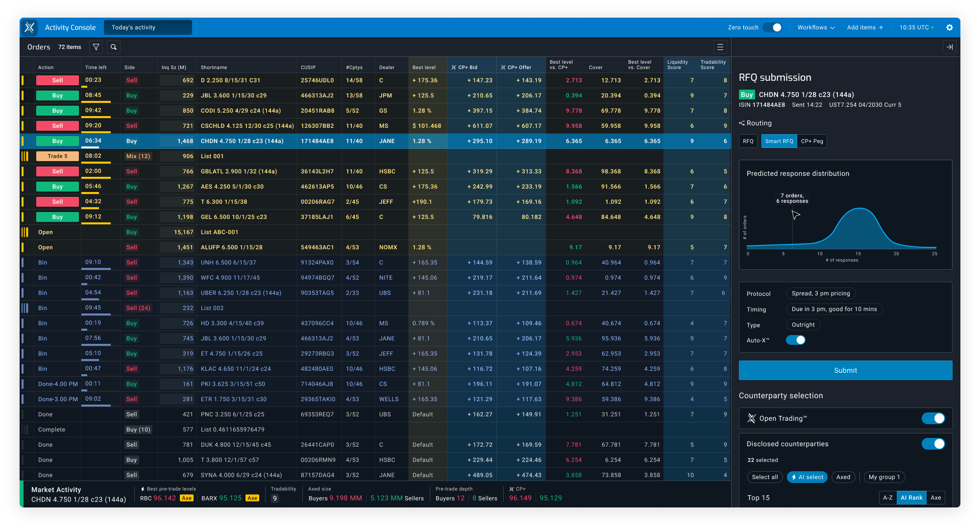The image size is (980, 529).
Task: Sort by Liquidity Score column header
Action: tap(677, 65)
